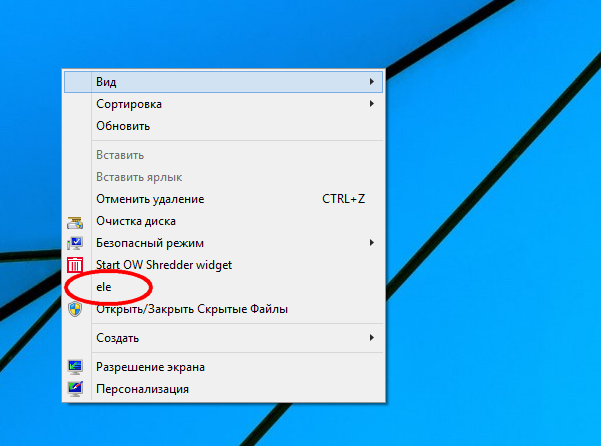Expand the Безопасный режим submenu arrow

click(371, 243)
